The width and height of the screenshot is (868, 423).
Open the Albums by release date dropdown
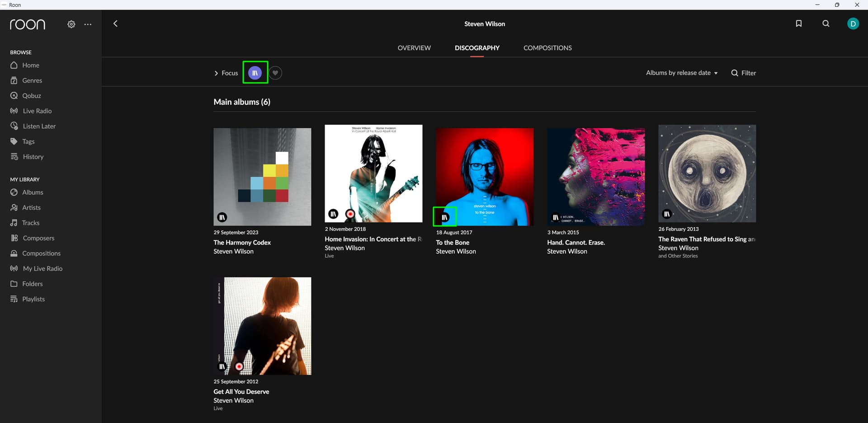pos(681,73)
